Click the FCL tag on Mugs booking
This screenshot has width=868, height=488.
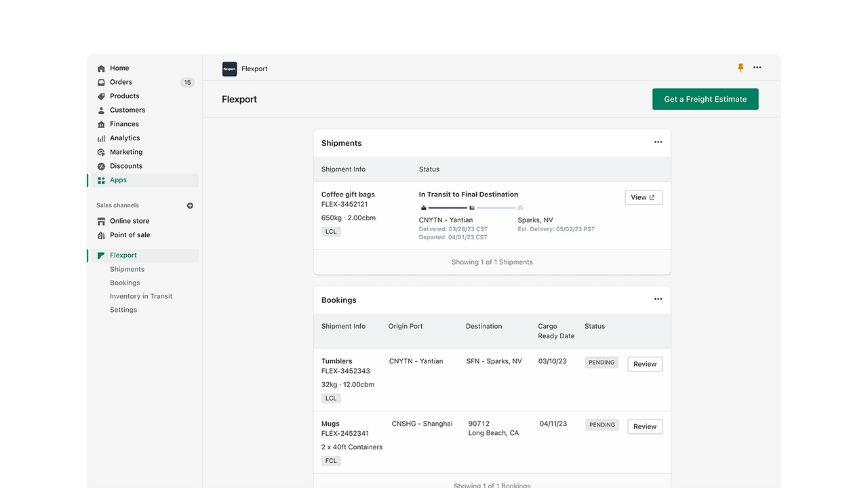[331, 461]
